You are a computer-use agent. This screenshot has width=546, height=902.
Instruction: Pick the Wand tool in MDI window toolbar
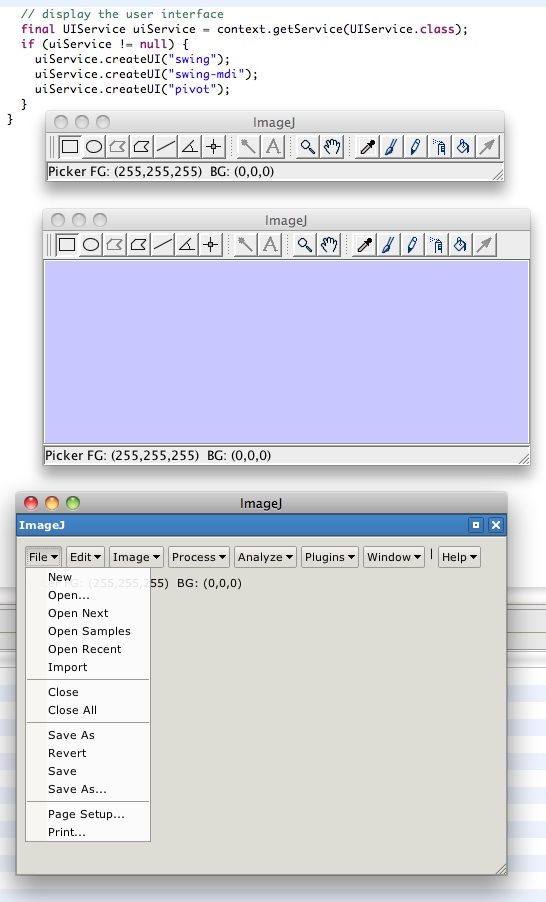(245, 245)
